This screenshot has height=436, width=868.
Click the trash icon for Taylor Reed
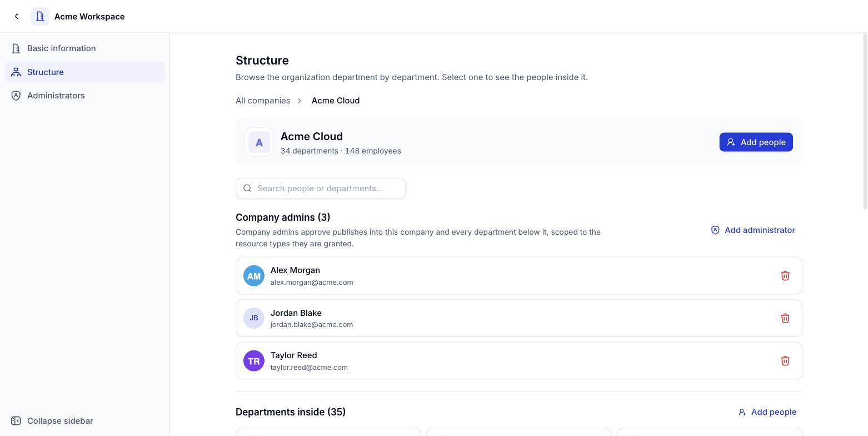(x=785, y=361)
